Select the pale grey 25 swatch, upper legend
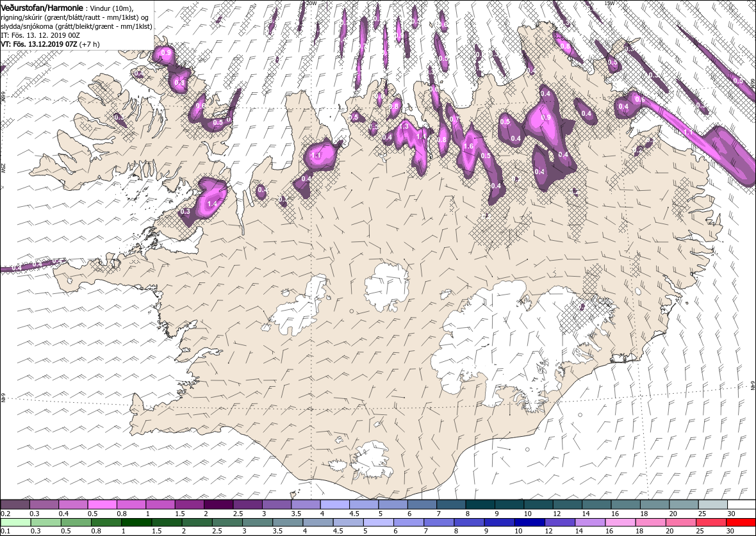Screen dimensions: 756x536 coord(712,504)
